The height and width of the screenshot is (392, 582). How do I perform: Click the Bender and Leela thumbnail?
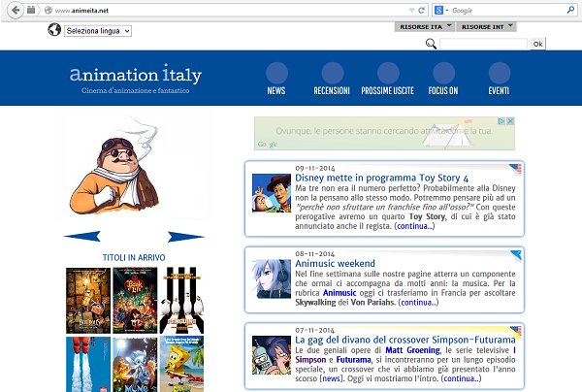tap(272, 355)
